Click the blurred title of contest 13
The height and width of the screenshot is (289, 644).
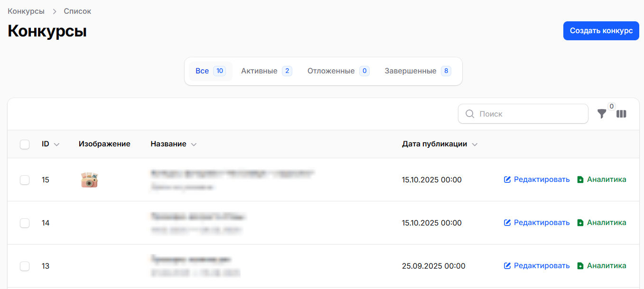(x=191, y=260)
